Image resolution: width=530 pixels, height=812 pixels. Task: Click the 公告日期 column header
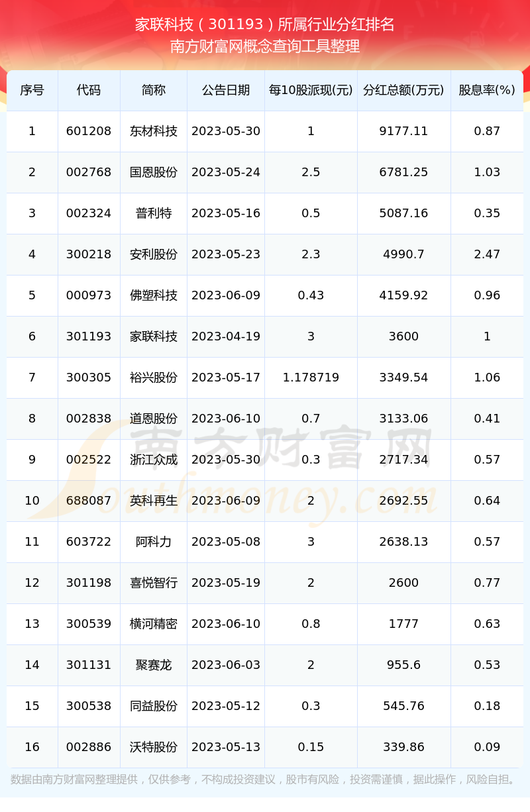coord(226,90)
